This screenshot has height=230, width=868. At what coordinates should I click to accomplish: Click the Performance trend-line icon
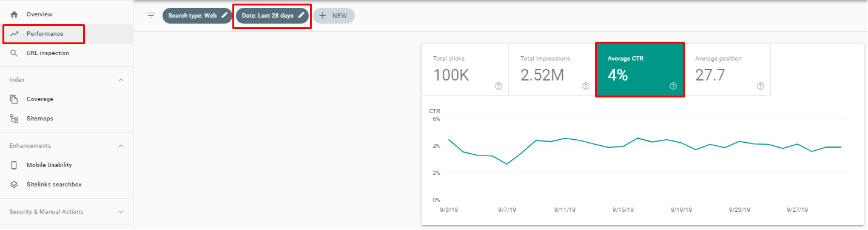(x=14, y=34)
